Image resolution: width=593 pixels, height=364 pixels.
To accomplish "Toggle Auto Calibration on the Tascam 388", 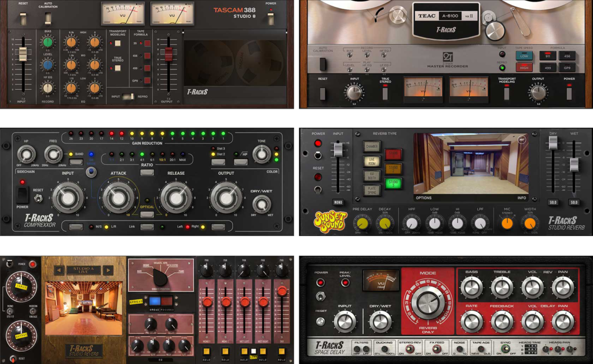I will [48, 18].
